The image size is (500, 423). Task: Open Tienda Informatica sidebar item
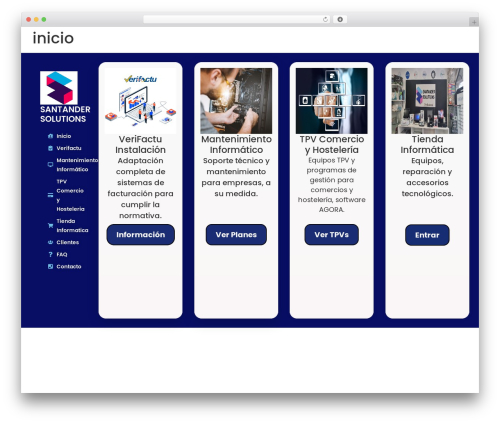(x=72, y=226)
